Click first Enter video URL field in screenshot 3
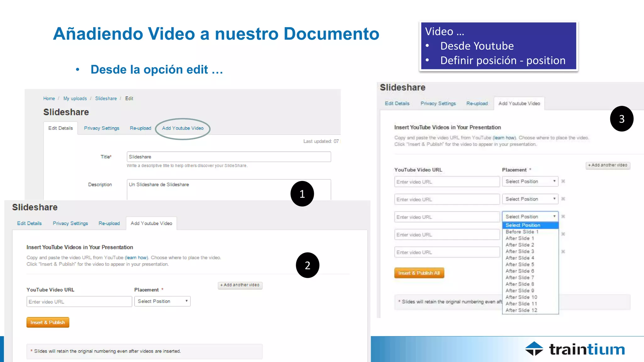Image resolution: width=644 pixels, height=362 pixels. pyautogui.click(x=447, y=182)
